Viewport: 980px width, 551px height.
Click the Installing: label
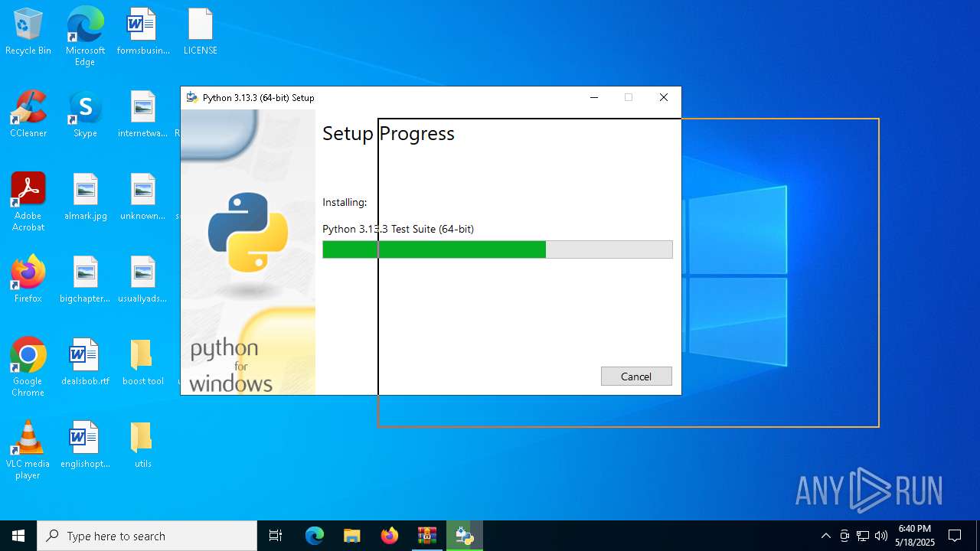345,202
